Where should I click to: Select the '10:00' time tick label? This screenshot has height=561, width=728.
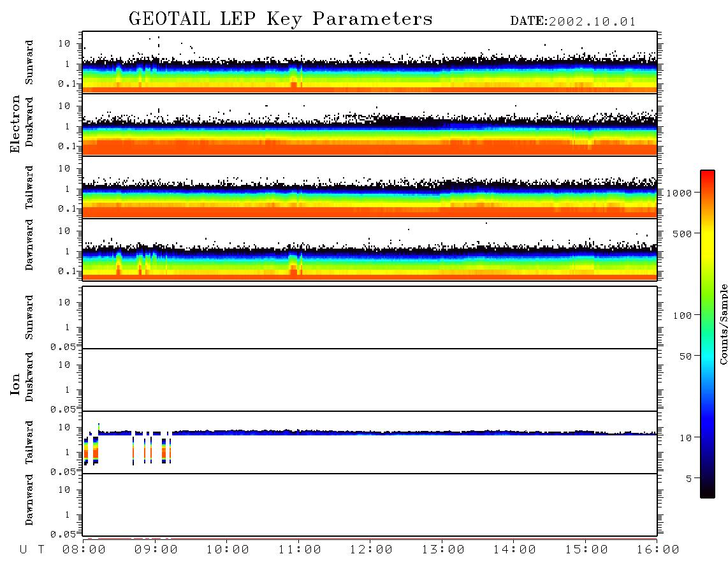tap(228, 550)
